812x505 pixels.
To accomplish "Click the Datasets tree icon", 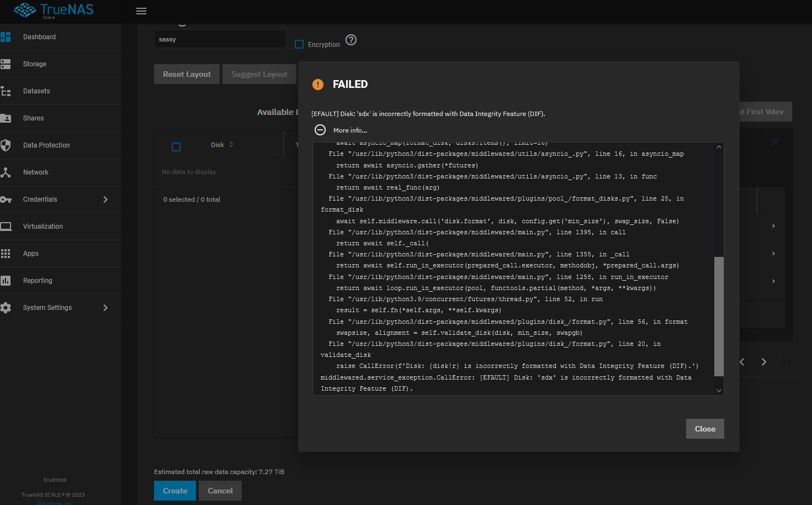I will (x=6, y=91).
